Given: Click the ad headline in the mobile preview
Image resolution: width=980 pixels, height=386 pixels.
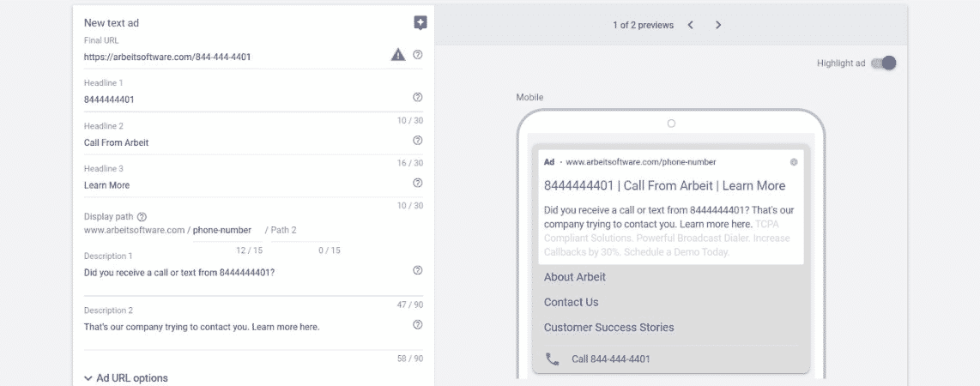Looking at the screenshot, I should pos(664,185).
